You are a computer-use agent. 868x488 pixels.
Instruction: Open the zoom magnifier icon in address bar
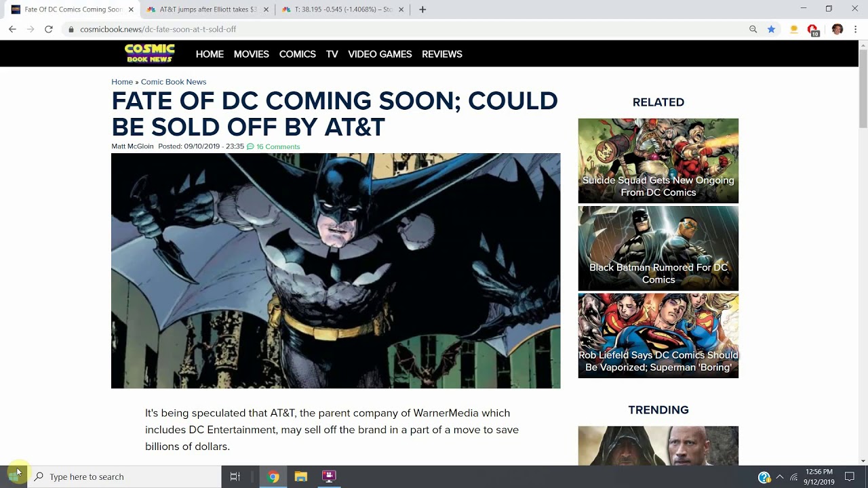click(x=753, y=29)
